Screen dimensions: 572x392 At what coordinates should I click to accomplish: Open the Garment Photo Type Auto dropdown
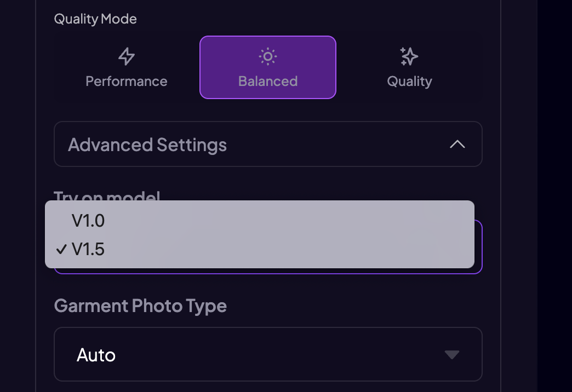pos(267,354)
